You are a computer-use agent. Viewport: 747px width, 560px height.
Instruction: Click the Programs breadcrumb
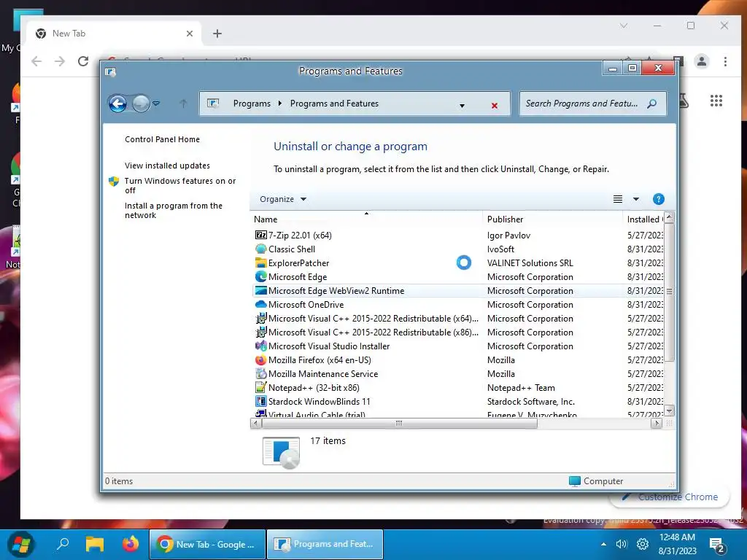coord(252,104)
